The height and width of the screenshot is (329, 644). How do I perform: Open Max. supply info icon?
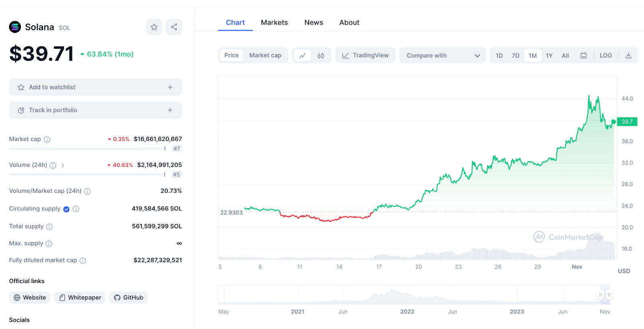(x=49, y=244)
